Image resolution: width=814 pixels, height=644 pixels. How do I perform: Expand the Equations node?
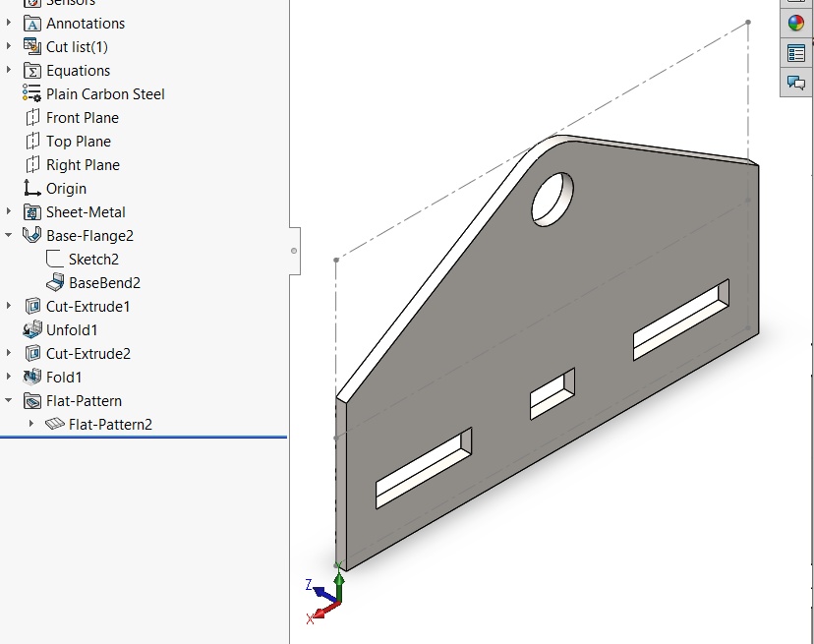(x=8, y=70)
